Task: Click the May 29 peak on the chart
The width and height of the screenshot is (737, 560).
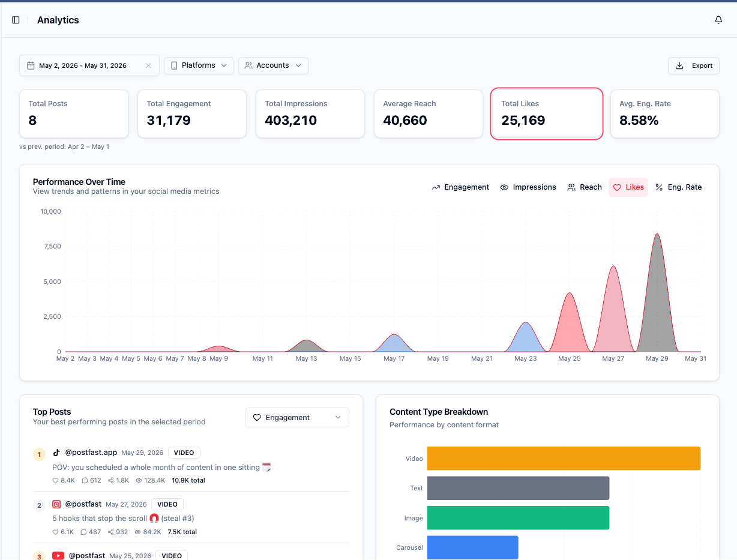Action: [657, 234]
